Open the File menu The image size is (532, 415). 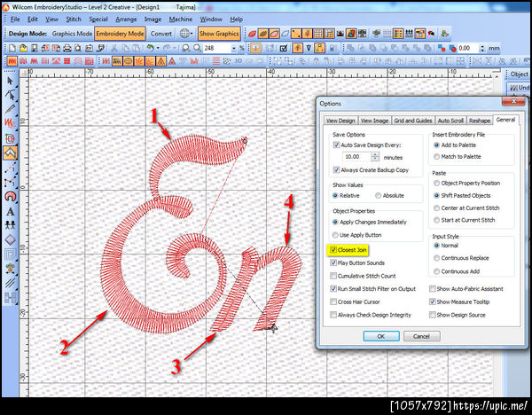15,19
